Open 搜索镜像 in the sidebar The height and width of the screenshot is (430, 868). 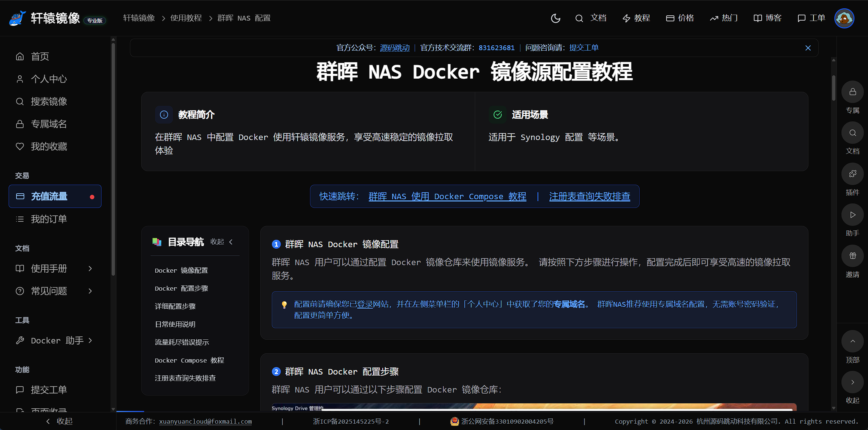[x=55, y=102]
